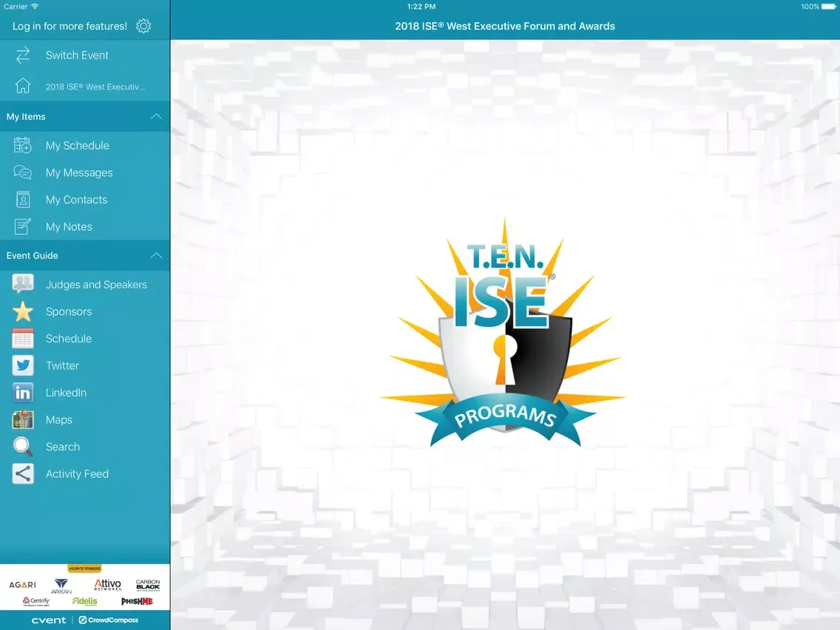Tap the My Items section header
This screenshot has width=840, height=630.
point(85,116)
